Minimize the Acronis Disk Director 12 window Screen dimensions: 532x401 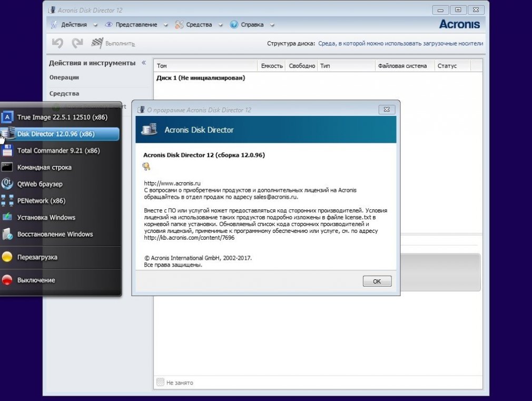point(440,10)
